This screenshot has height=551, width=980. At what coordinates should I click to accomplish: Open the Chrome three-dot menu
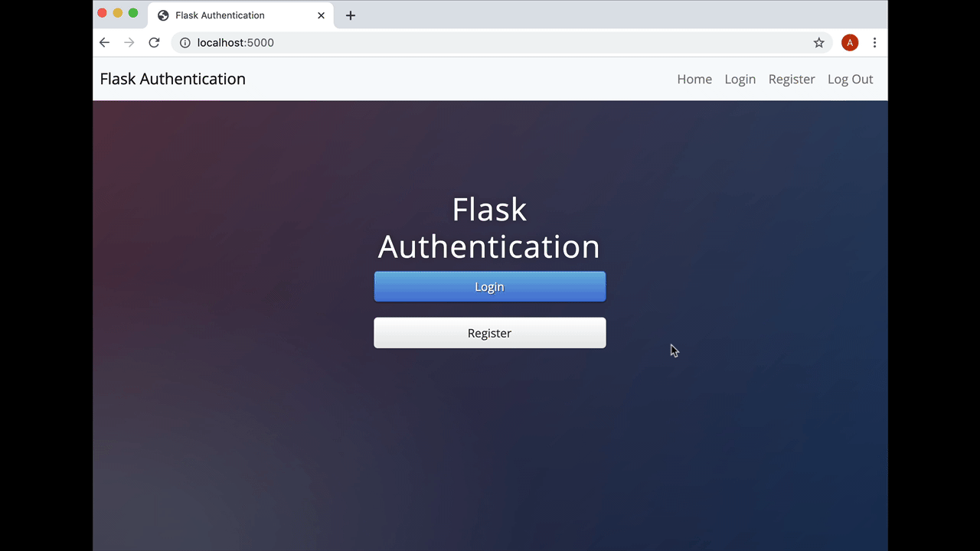tap(874, 43)
